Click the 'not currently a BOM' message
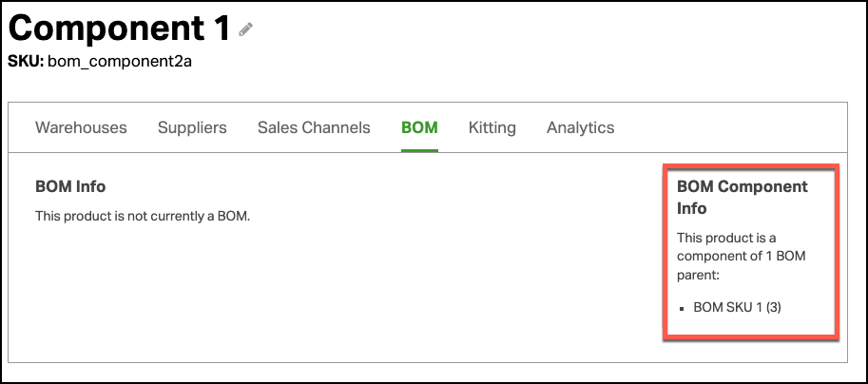Viewport: 868px width, 384px height. pyautogui.click(x=143, y=216)
